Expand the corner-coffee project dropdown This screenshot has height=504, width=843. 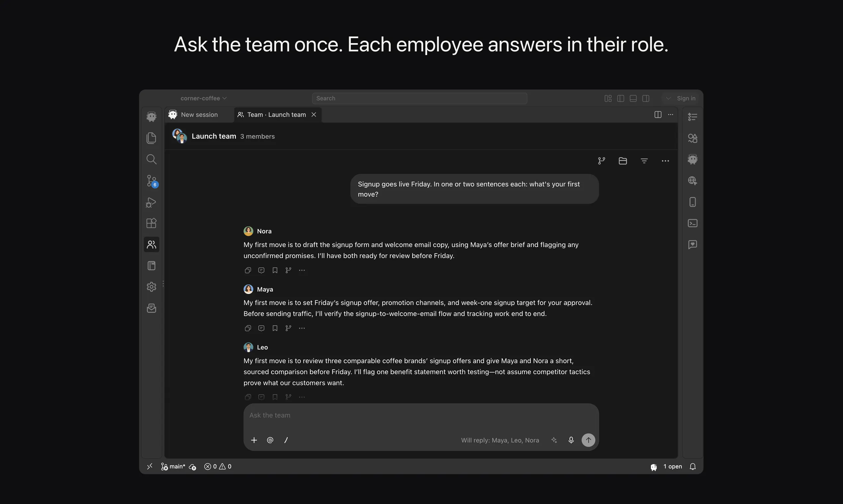point(203,98)
